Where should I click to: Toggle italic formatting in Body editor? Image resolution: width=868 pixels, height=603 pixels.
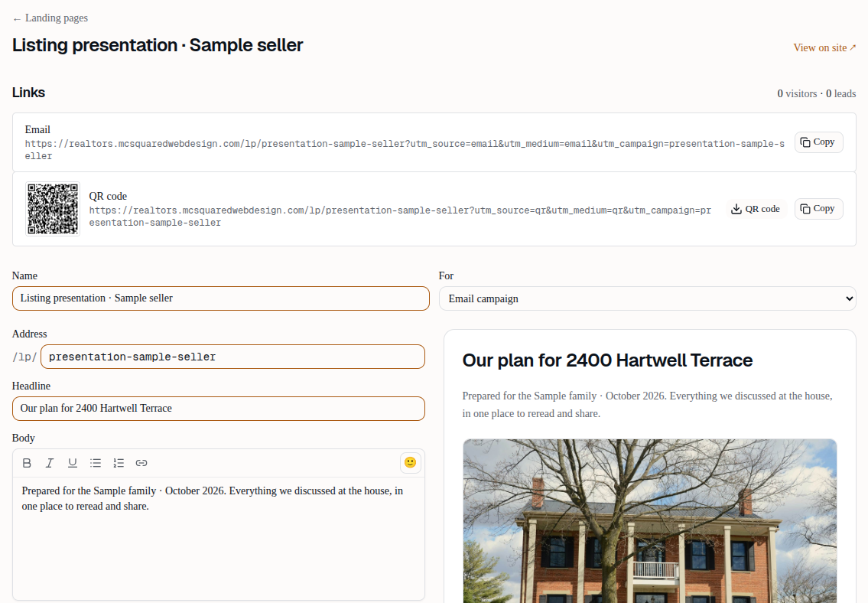tap(49, 463)
